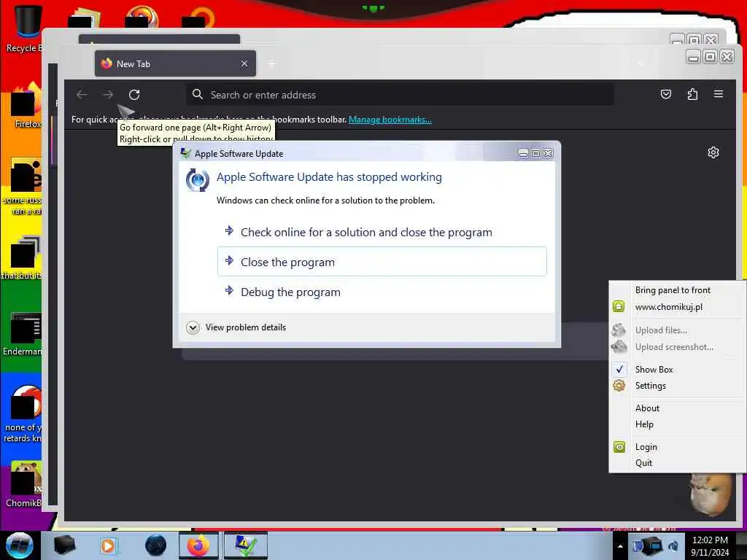Open the clock showing 12:02 PM
The width and height of the screenshot is (747, 560).
tap(710, 546)
